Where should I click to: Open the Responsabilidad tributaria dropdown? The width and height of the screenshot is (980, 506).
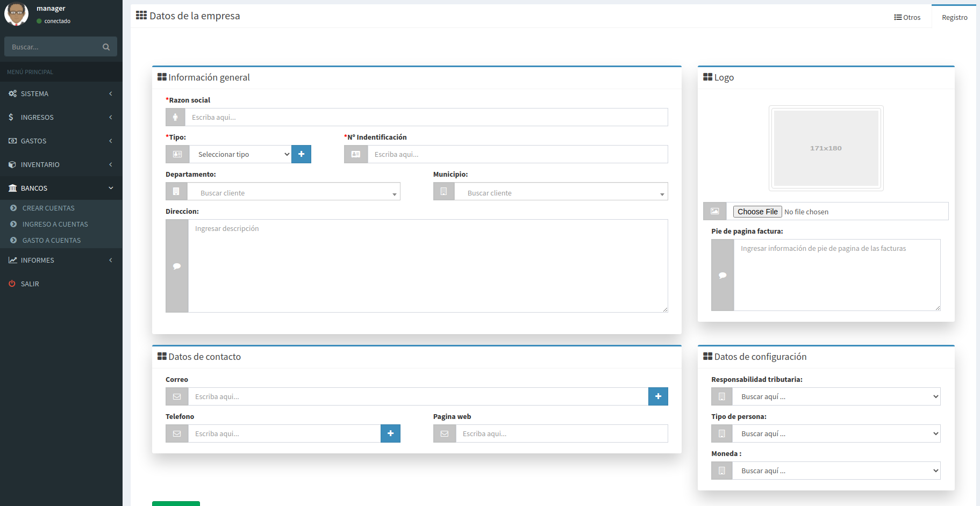click(x=836, y=396)
